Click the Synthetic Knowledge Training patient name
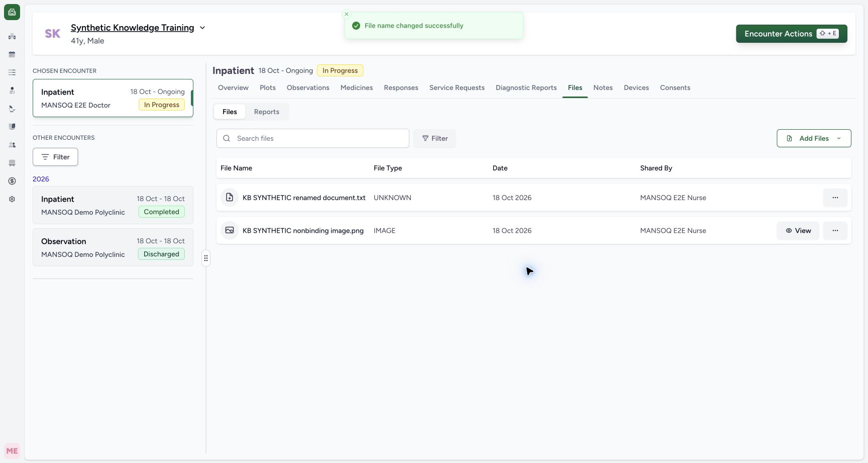The image size is (868, 463). [133, 28]
